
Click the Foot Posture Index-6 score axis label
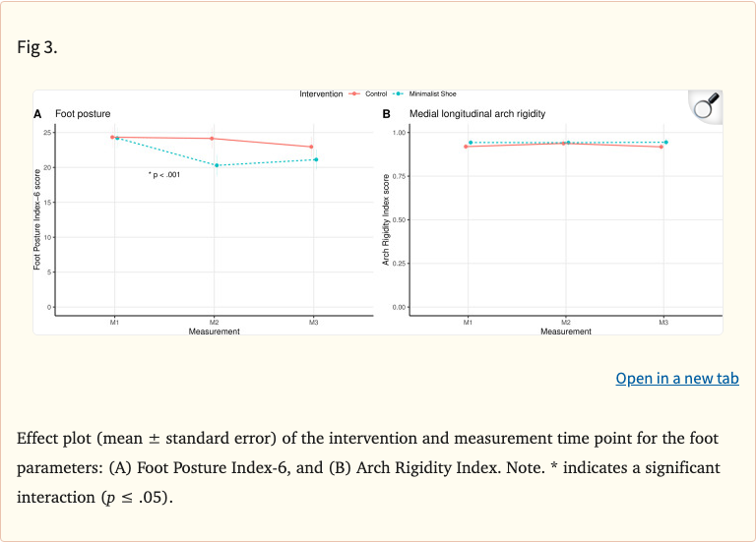[37, 218]
